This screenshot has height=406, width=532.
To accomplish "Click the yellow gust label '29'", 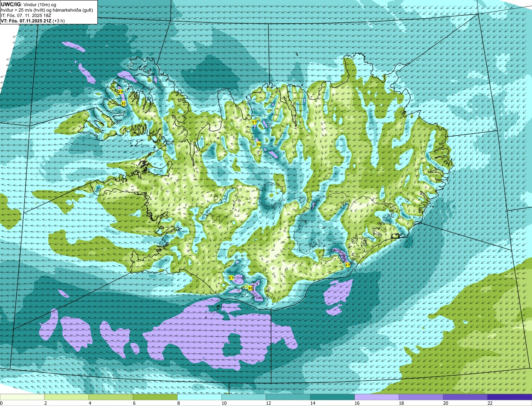I will click(x=121, y=92).
